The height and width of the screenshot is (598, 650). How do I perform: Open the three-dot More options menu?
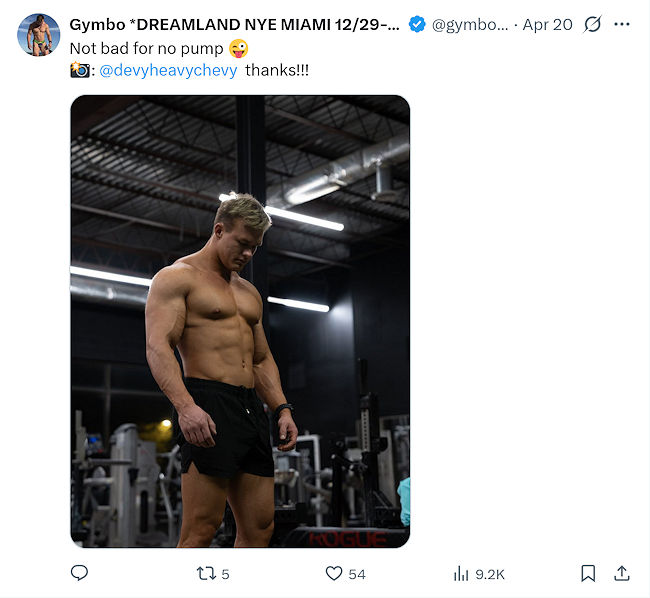tap(622, 24)
